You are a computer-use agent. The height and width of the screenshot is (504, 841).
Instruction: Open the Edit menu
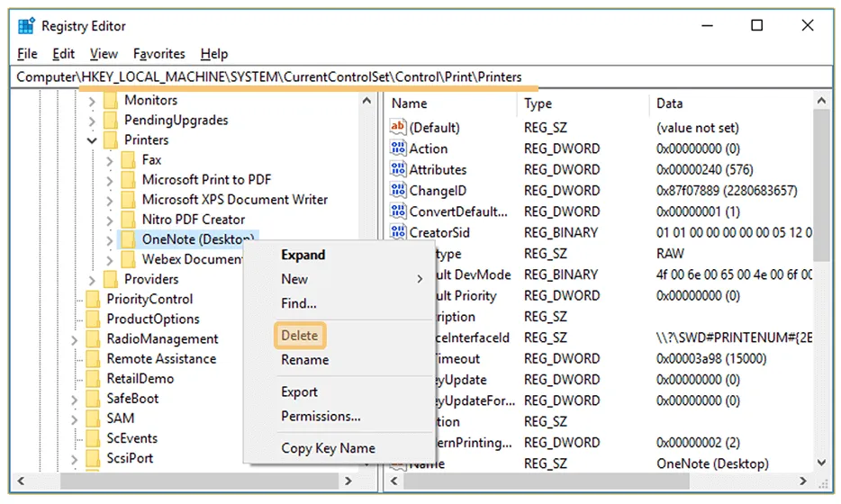tap(63, 54)
